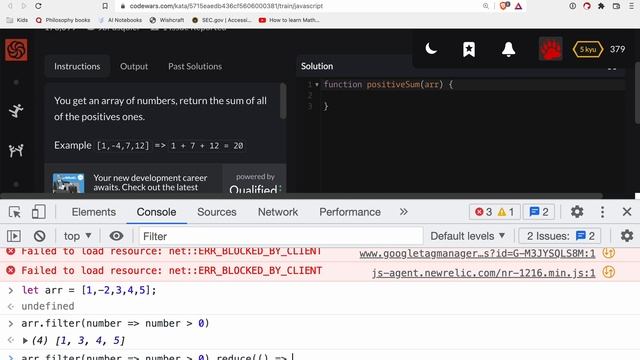Click the newrelic error network request icon
Viewport: 640px width, 360px height.
click(609, 272)
